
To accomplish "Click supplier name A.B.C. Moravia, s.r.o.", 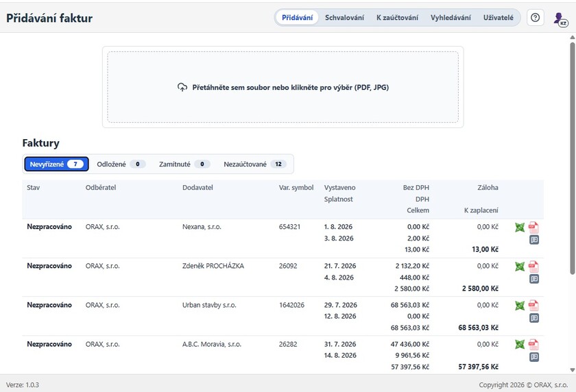I will pos(212,344).
